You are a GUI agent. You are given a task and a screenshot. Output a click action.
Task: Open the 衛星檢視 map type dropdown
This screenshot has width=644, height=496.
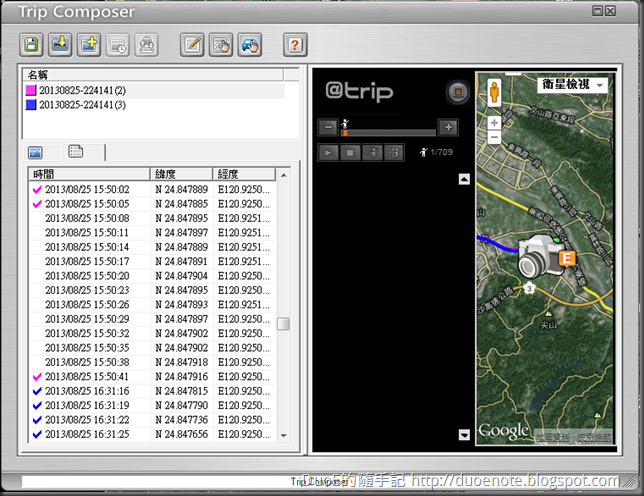point(572,85)
